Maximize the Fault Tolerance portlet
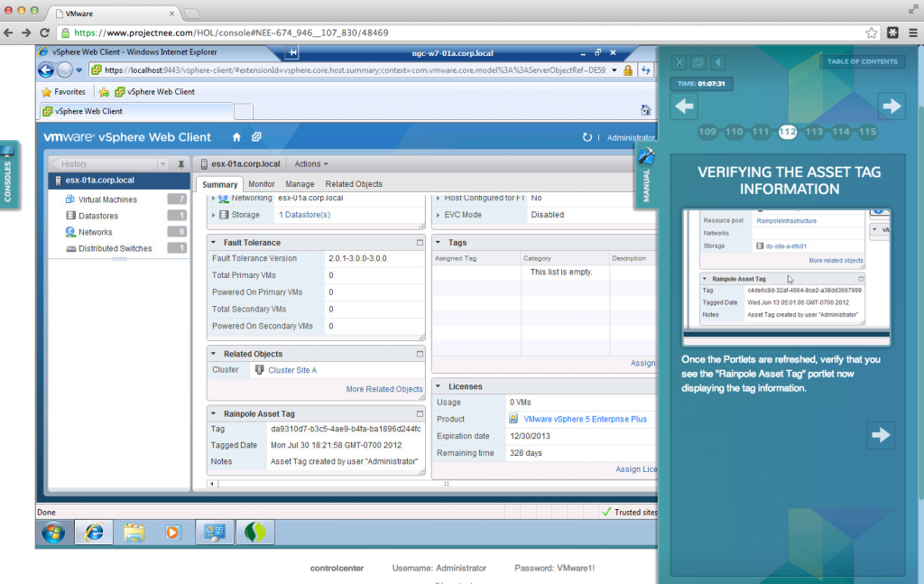The width and height of the screenshot is (924, 584). (x=420, y=242)
